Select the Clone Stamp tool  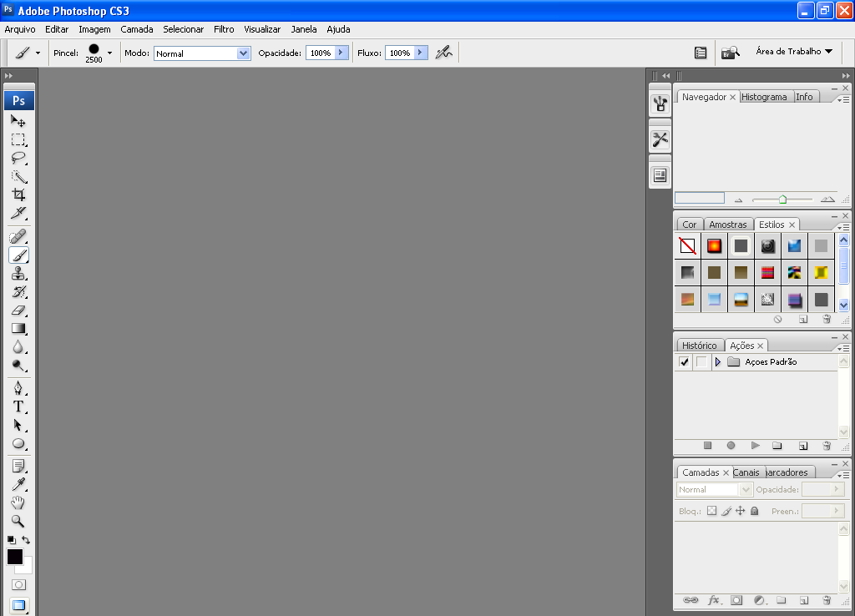[x=18, y=274]
